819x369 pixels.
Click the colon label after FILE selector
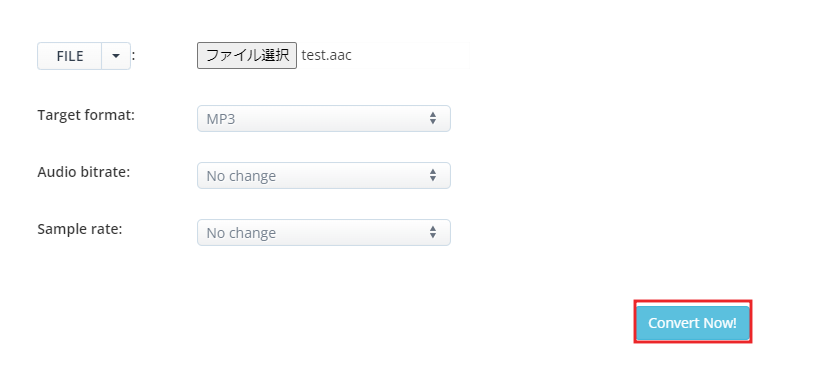[133, 56]
